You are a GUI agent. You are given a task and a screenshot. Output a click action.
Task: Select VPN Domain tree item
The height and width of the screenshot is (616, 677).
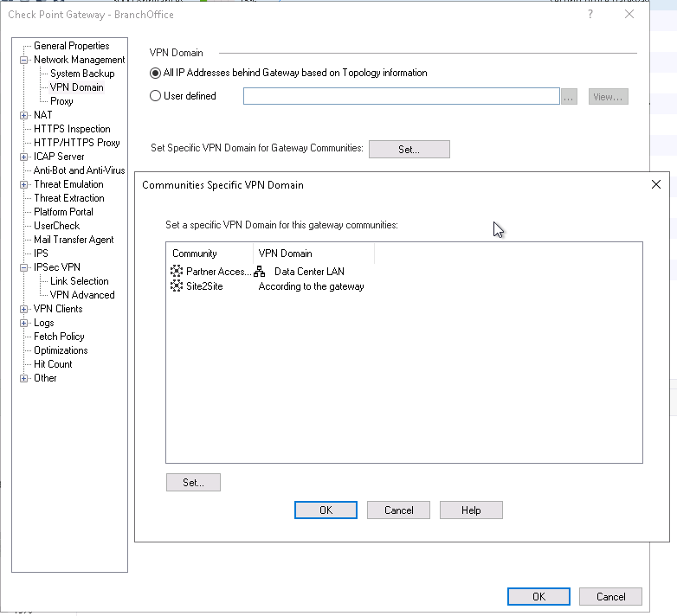pos(77,87)
